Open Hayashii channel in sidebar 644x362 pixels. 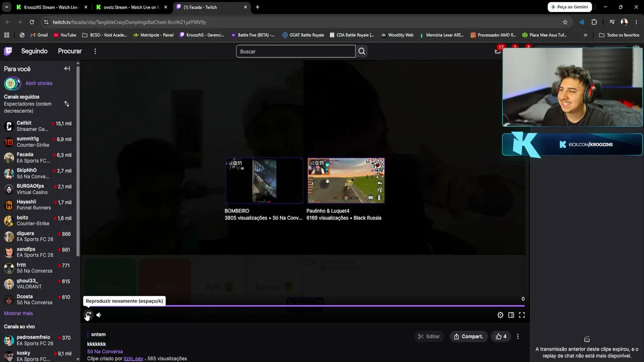click(x=38, y=205)
